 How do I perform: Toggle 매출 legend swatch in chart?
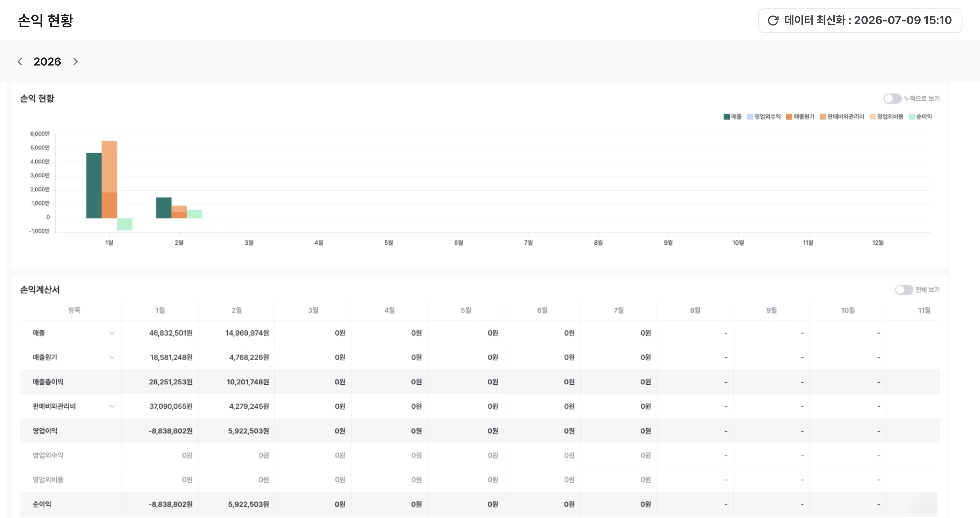pos(726,117)
